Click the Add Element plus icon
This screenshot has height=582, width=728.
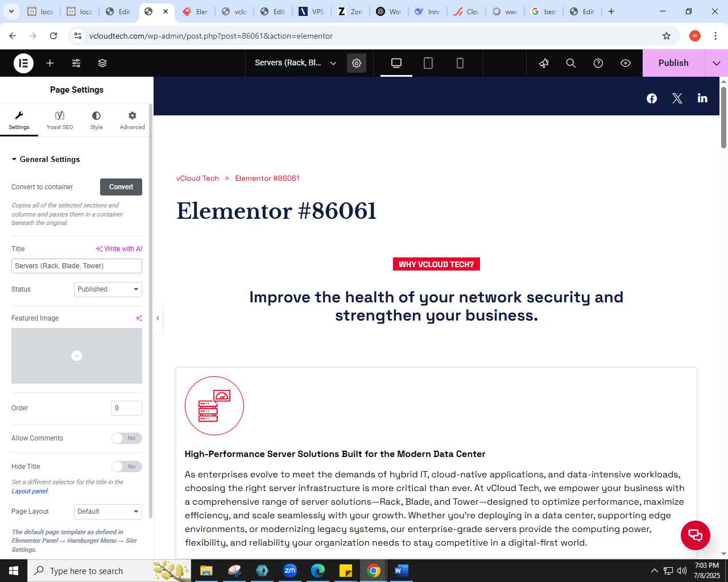click(50, 63)
